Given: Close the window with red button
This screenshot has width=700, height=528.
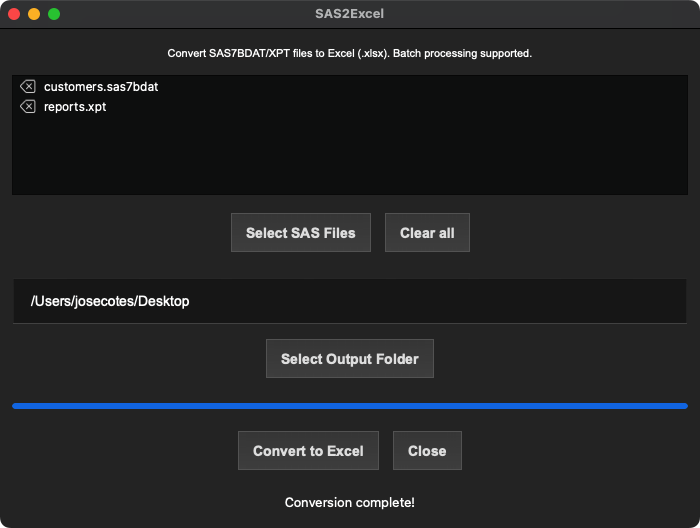Looking at the screenshot, I should click(x=14, y=14).
